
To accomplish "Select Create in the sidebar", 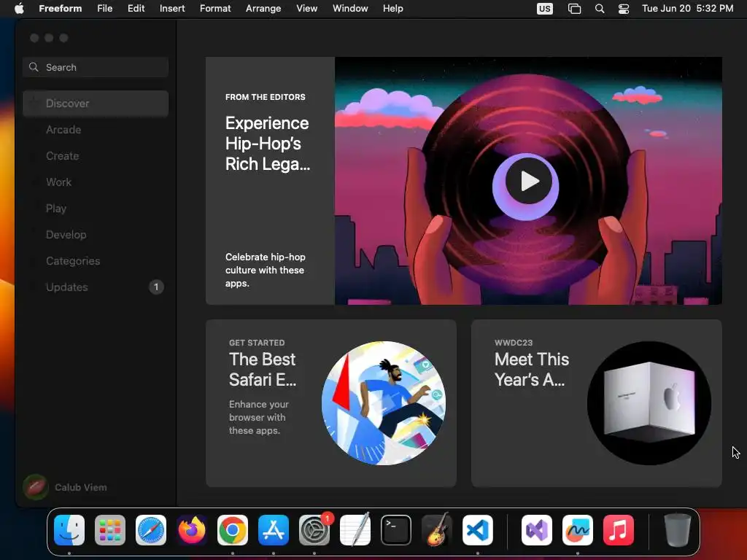I will pos(96,156).
